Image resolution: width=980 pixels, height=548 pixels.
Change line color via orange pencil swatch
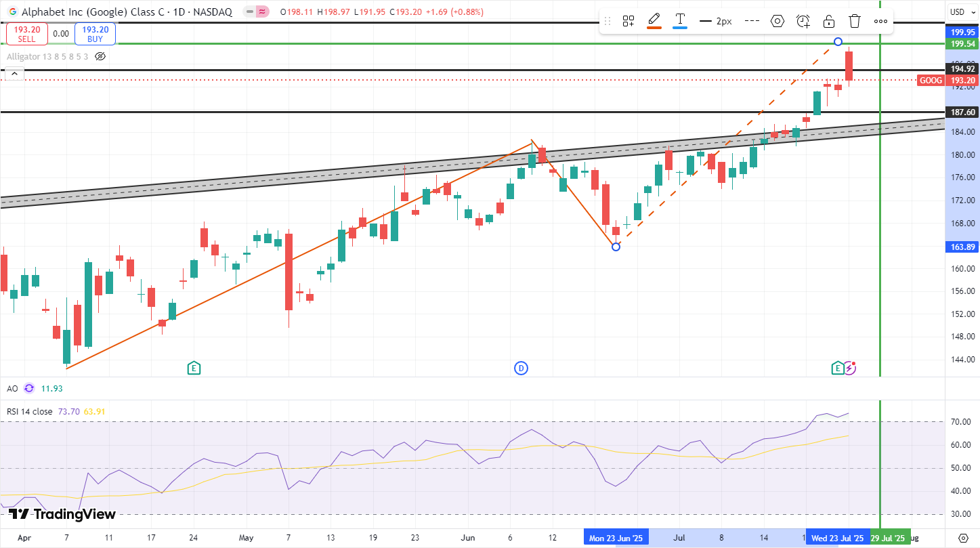pyautogui.click(x=654, y=21)
